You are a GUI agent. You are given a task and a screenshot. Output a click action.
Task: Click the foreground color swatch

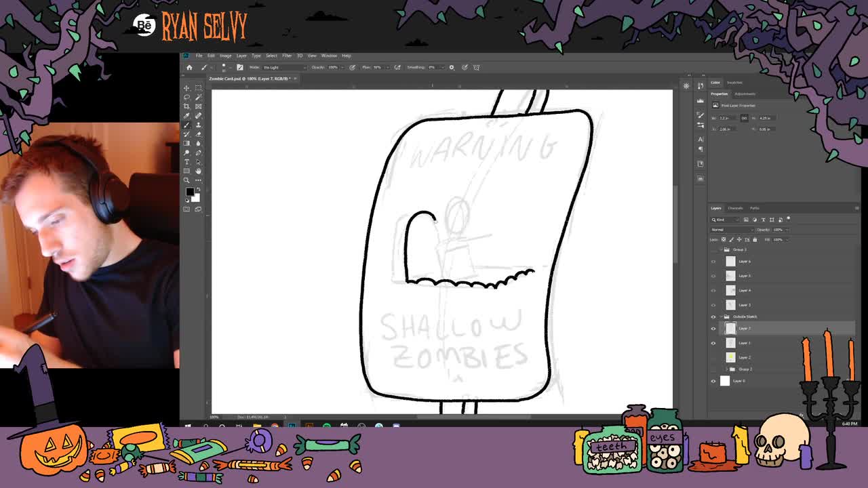pos(189,192)
